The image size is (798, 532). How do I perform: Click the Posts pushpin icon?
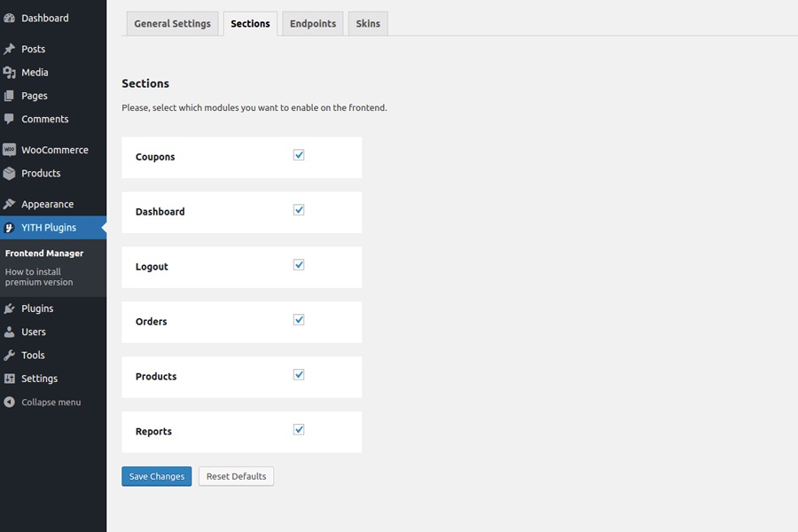point(10,49)
